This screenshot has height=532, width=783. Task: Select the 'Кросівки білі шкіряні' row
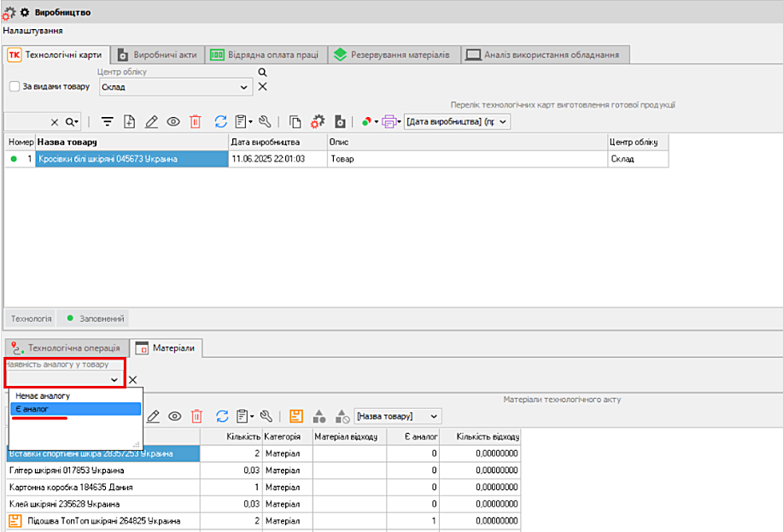click(108, 159)
